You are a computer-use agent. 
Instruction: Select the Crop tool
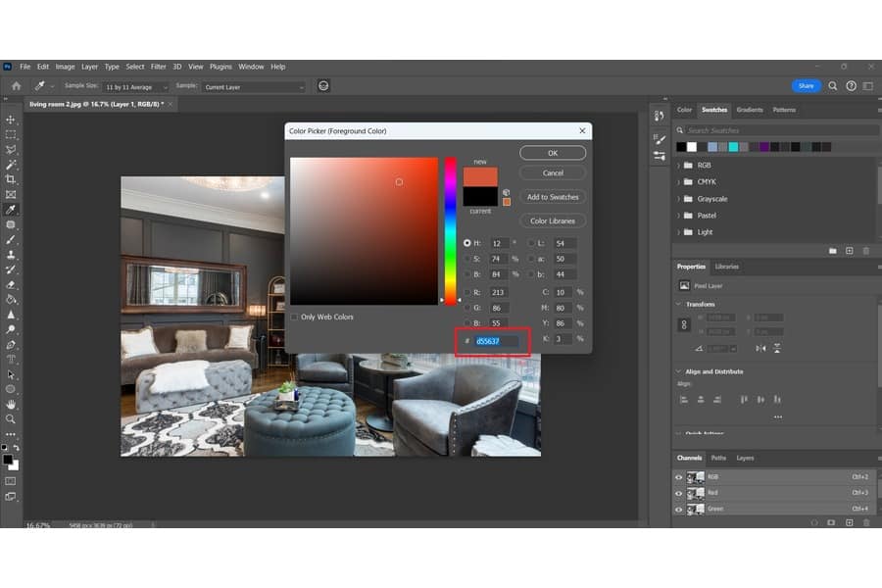pyautogui.click(x=11, y=179)
